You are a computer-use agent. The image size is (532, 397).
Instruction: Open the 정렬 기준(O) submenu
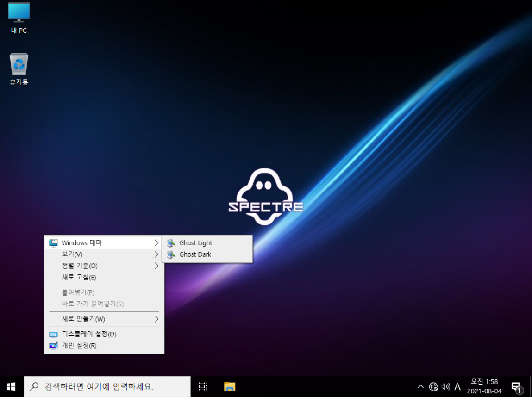coord(104,266)
